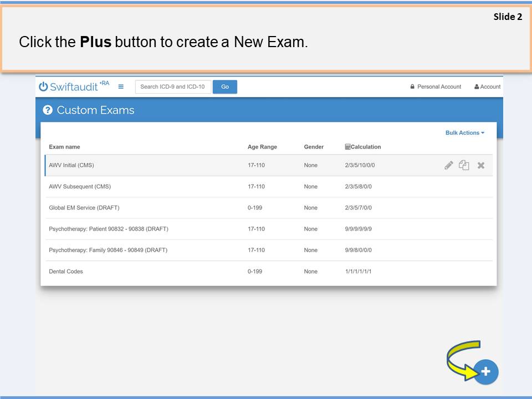This screenshot has height=399, width=532.
Task: Delete AWV Initial using the X icon
Action: click(x=480, y=165)
